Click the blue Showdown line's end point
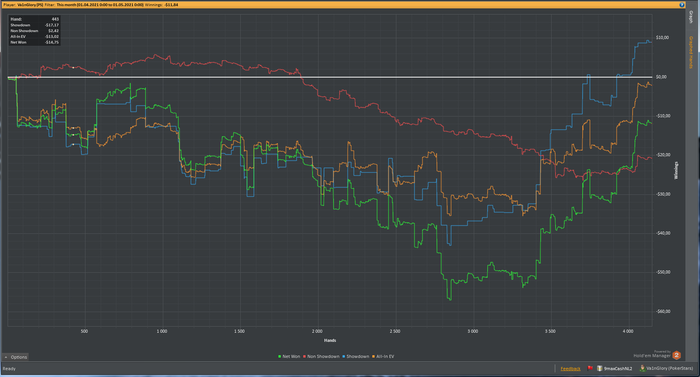Image resolution: width=700 pixels, height=377 pixels. pos(651,42)
